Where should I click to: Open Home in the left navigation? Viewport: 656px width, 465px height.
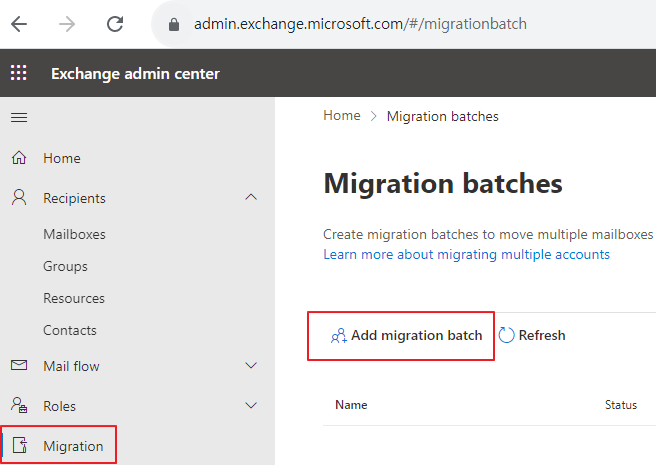(62, 158)
